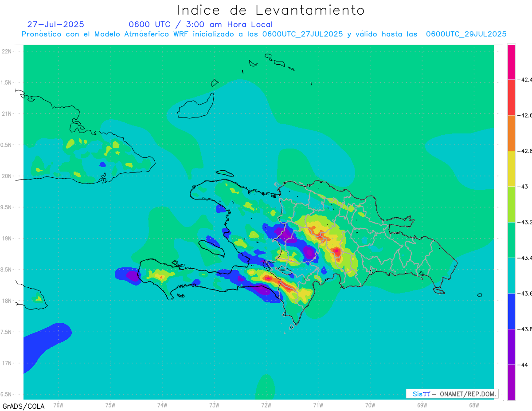Select the '68W' longitude label
The image size is (532, 411).
474,405
